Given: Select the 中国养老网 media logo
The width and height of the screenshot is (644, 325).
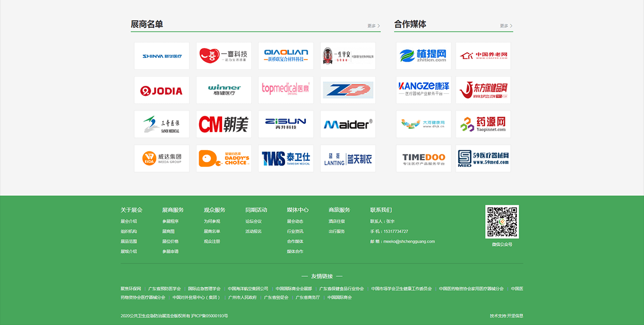Looking at the screenshot, I should coord(484,56).
